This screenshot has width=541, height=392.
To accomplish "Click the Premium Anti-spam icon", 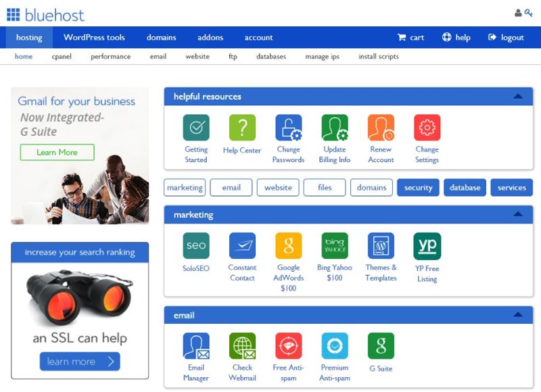I will [335, 346].
